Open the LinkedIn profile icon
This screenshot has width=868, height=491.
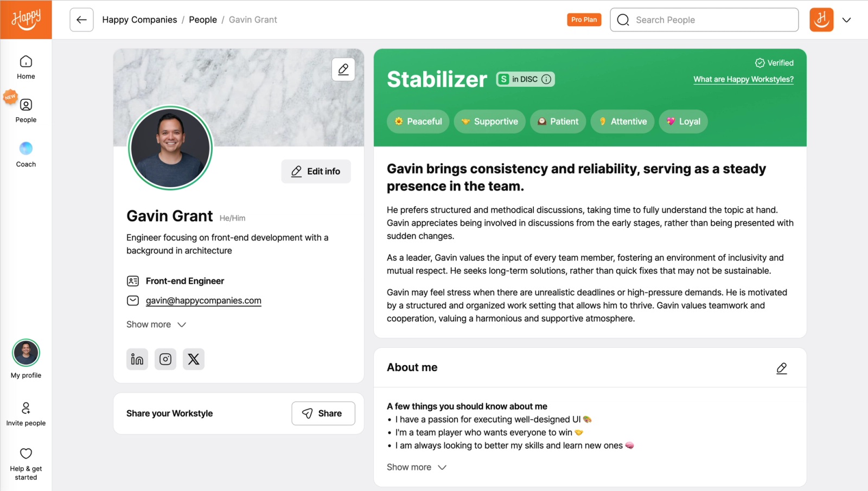coord(137,359)
